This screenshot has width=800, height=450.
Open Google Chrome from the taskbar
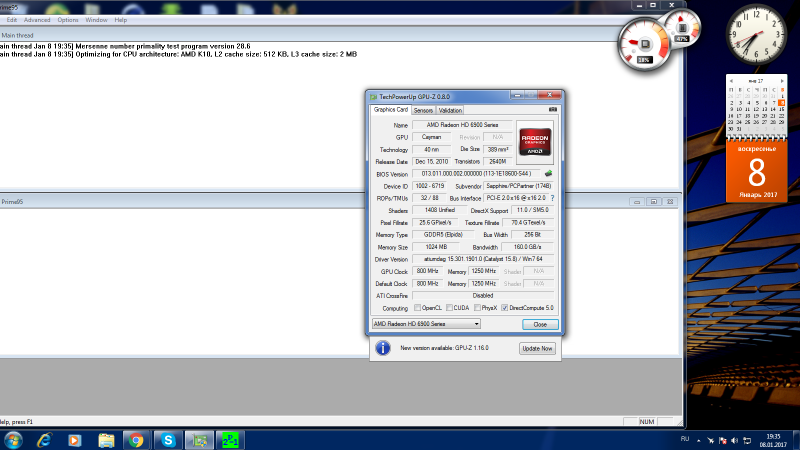(136, 439)
